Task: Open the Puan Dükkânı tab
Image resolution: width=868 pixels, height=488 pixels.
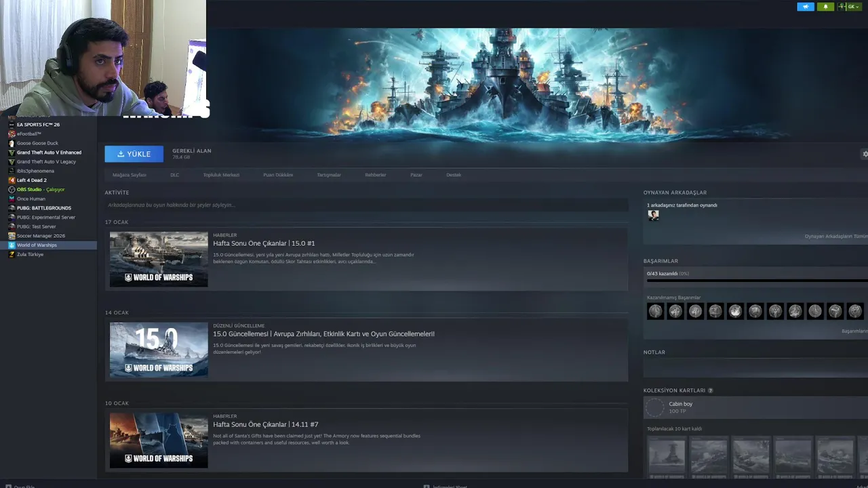Action: [278, 175]
